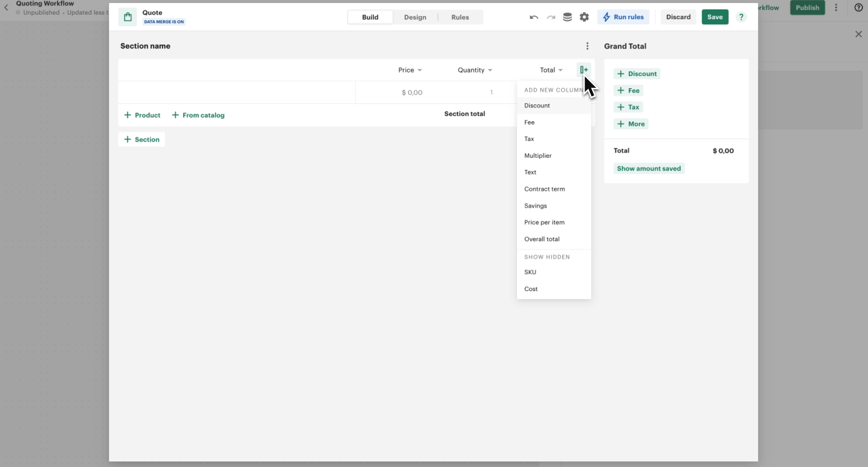Click the help question mark icon

741,17
